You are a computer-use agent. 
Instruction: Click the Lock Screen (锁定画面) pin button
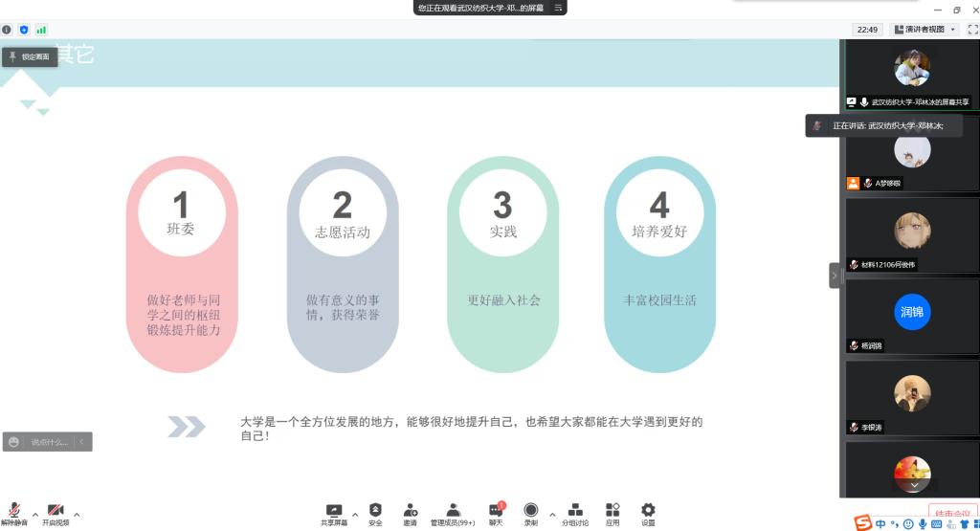[x=29, y=57]
